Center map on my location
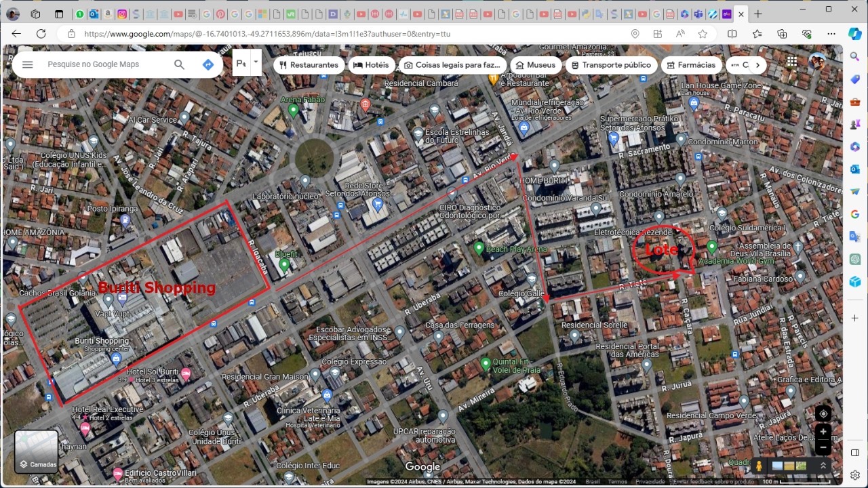 823,414
